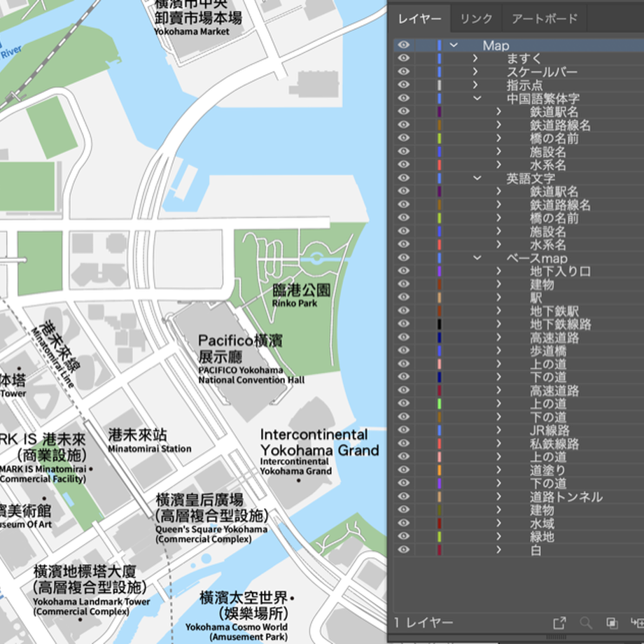Viewport: 644px width, 644px height.
Task: Select the 中国語繁体字 layer name
Action: point(543,98)
